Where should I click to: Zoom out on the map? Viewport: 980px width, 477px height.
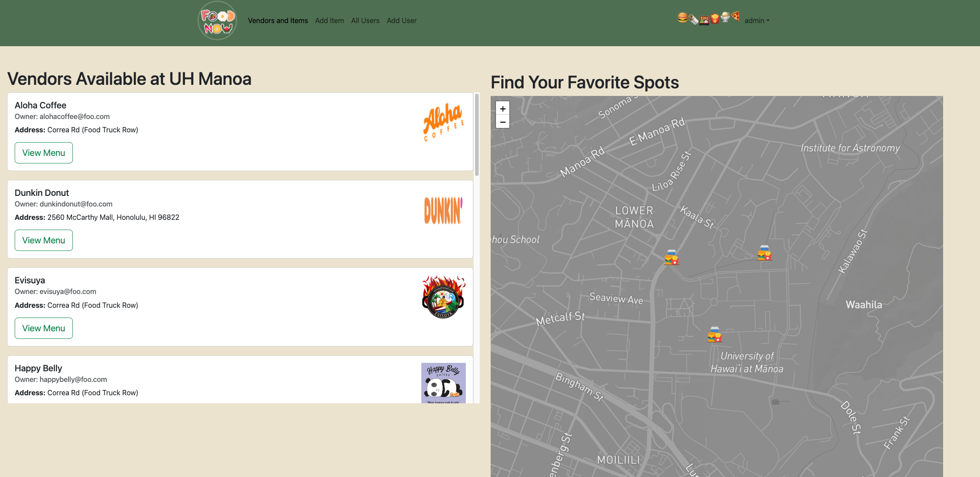(x=503, y=122)
